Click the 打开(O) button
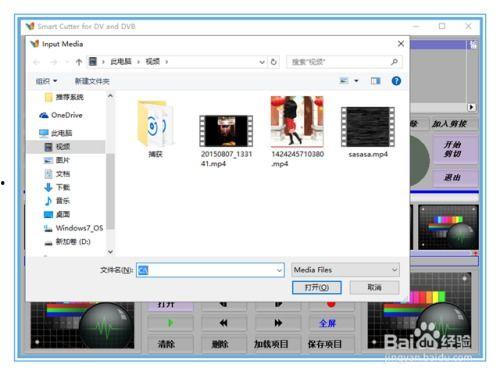500x375 pixels. pyautogui.click(x=317, y=288)
